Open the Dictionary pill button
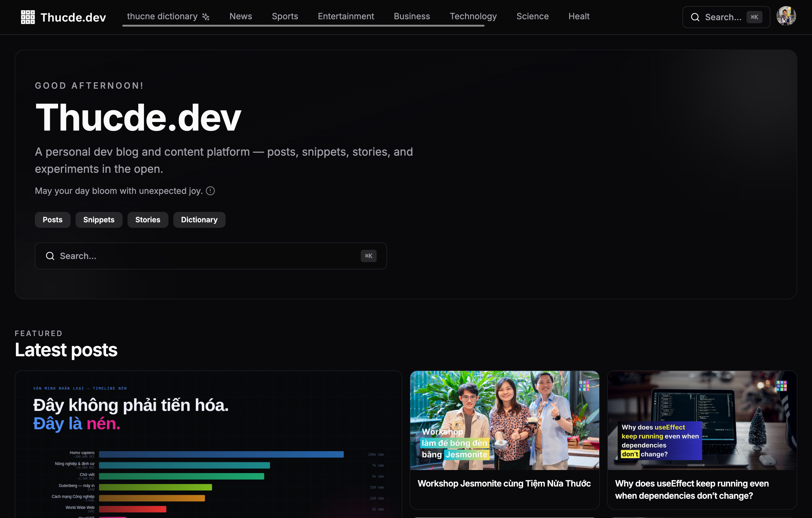The width and height of the screenshot is (812, 518). click(x=199, y=220)
